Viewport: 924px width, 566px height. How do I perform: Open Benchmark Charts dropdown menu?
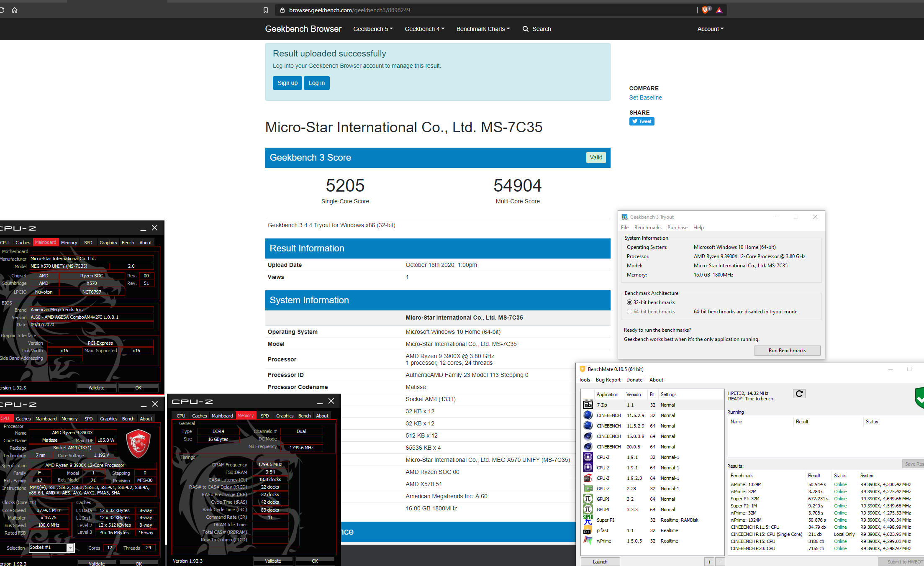pos(483,29)
